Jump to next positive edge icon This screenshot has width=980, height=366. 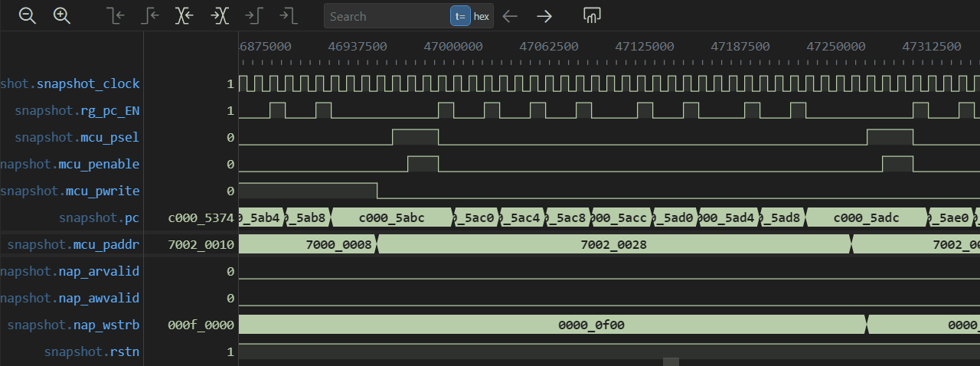click(x=253, y=15)
